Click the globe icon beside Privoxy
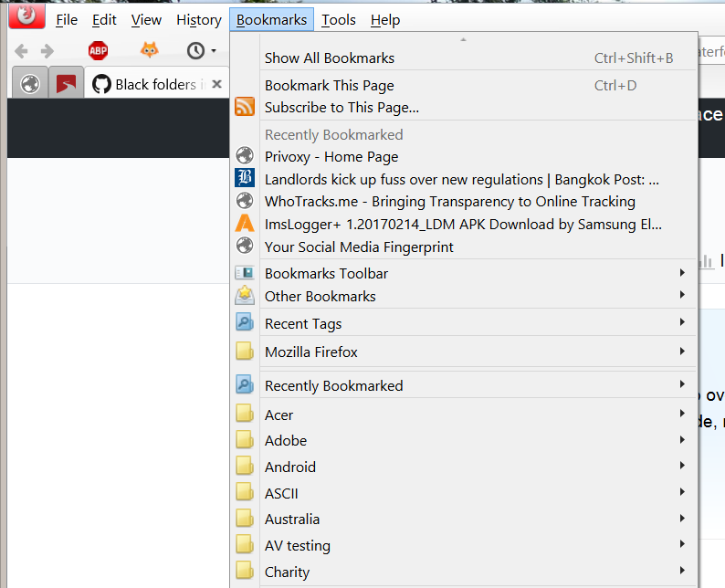Viewport: 725px width, 588px height. [245, 155]
